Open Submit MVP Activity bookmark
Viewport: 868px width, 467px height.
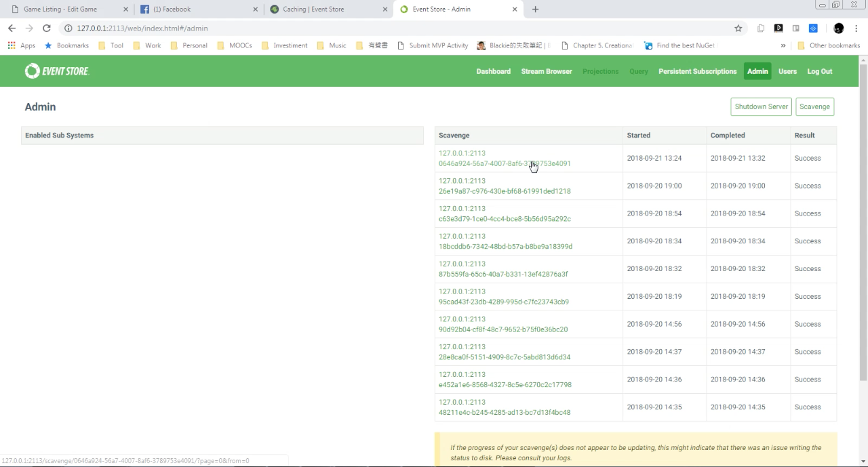click(x=433, y=45)
